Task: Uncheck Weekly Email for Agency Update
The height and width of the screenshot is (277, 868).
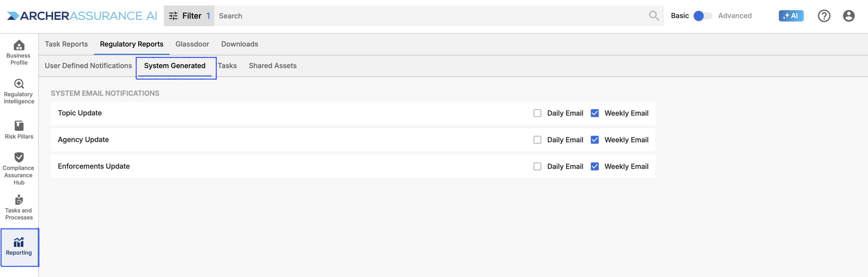Action: (595, 140)
